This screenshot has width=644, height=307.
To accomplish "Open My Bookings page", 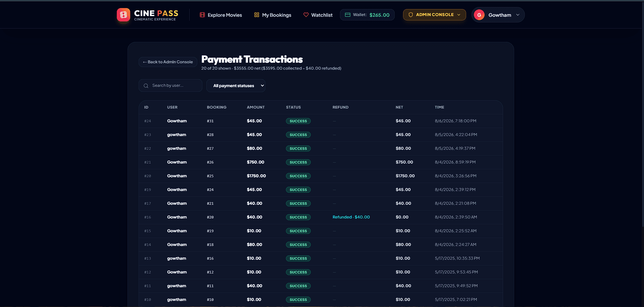I will click(x=273, y=15).
